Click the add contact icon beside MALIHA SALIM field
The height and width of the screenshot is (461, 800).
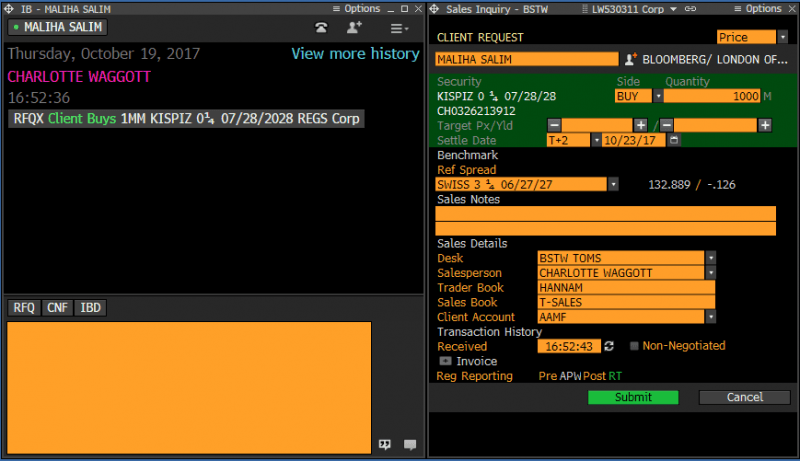click(631, 59)
